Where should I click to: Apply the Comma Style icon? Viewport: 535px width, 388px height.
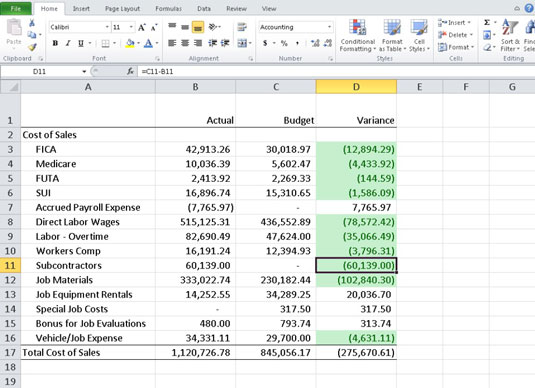pyautogui.click(x=297, y=43)
